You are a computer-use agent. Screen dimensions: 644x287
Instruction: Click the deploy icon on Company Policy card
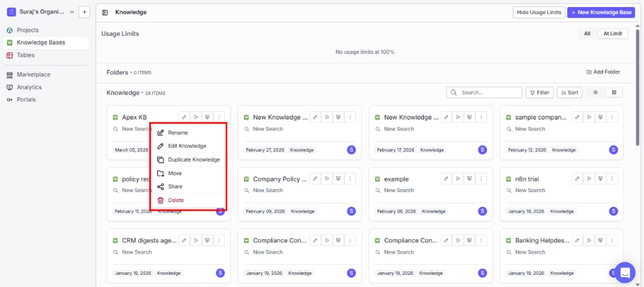(338, 179)
